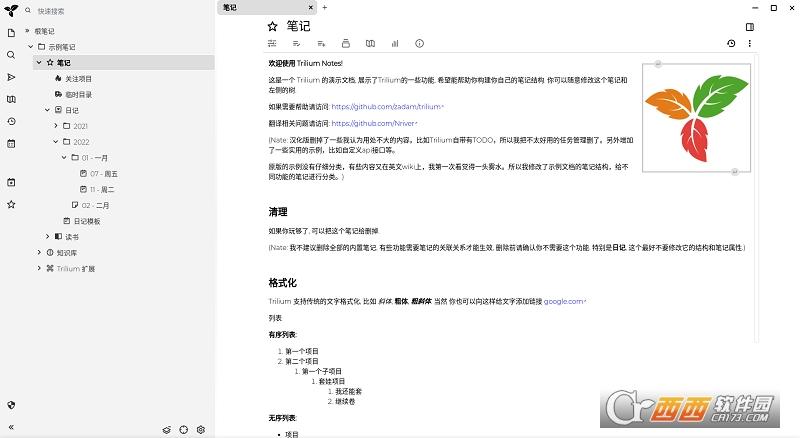The image size is (800, 438).
Task: Expand the 读书 tree node chevron
Action: 47,236
